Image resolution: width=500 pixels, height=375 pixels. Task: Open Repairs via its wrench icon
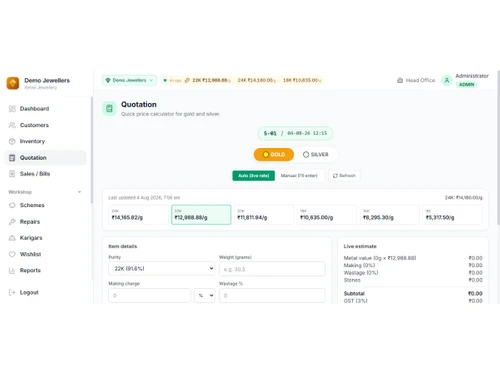pos(12,222)
